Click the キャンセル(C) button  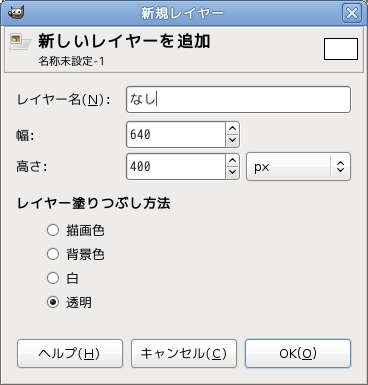click(184, 354)
